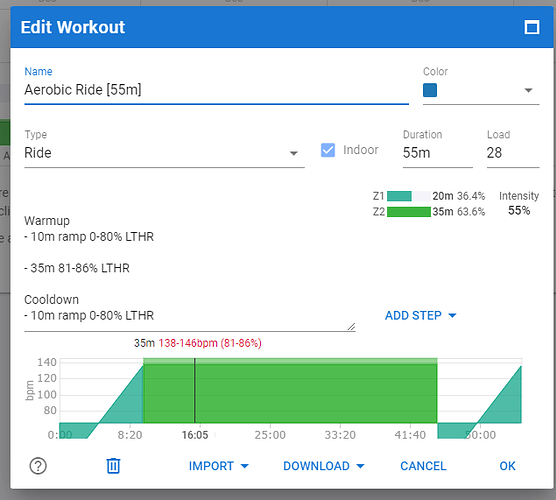The height and width of the screenshot is (500, 556).
Task: Confirm the workout with OK
Action: (x=507, y=466)
